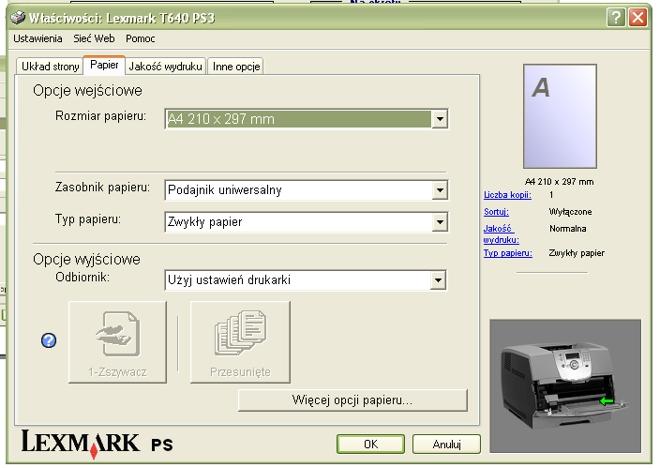Switch to the Jakość wydruku tab
This screenshot has width=659, height=468.
coord(165,66)
